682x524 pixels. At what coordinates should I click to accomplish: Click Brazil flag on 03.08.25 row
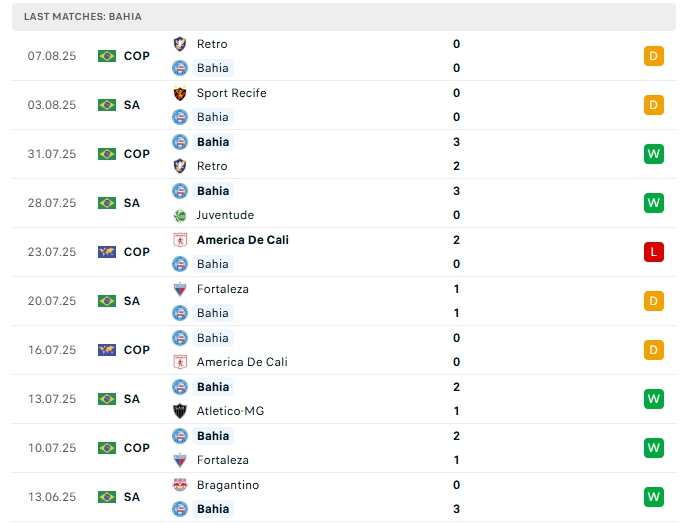coord(107,105)
